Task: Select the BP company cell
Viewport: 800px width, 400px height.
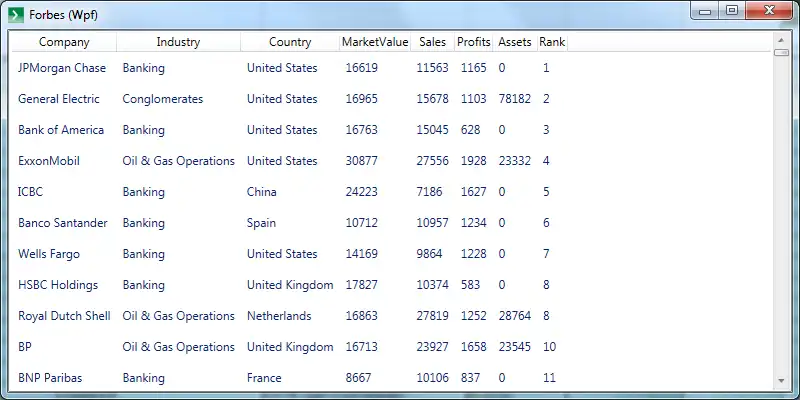Action: [x=24, y=347]
